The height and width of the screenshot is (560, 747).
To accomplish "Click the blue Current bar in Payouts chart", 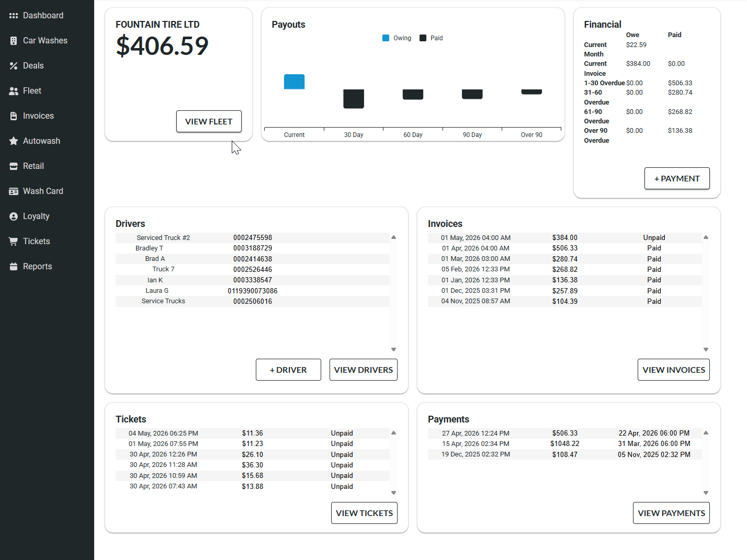I will [x=294, y=82].
